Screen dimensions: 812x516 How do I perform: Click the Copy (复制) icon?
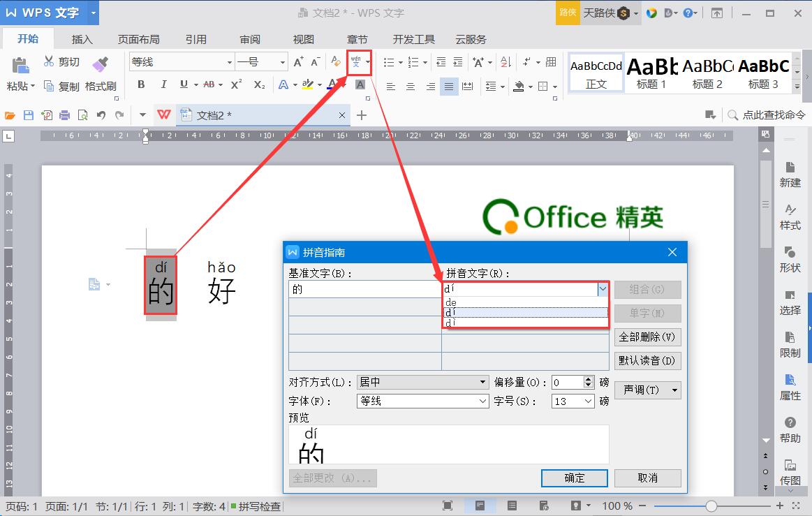[49, 86]
